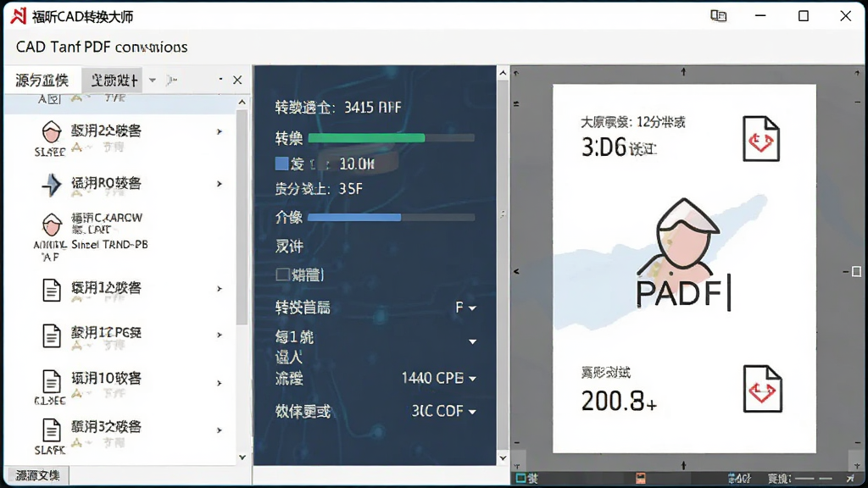Click the head icon beside Sinzel TAND-PB
The width and height of the screenshot is (868, 488).
click(52, 225)
